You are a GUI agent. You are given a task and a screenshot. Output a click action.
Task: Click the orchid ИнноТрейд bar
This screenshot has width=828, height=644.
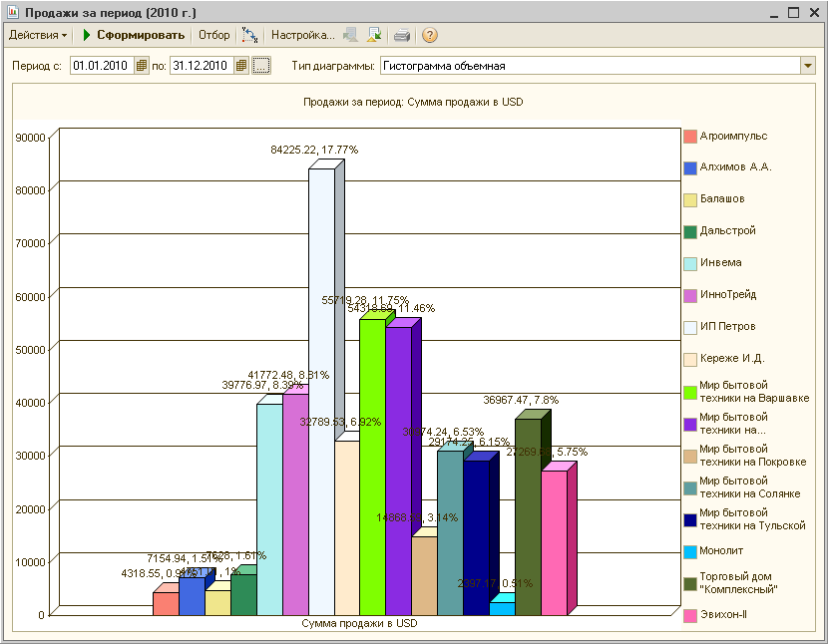pyautogui.click(x=295, y=504)
